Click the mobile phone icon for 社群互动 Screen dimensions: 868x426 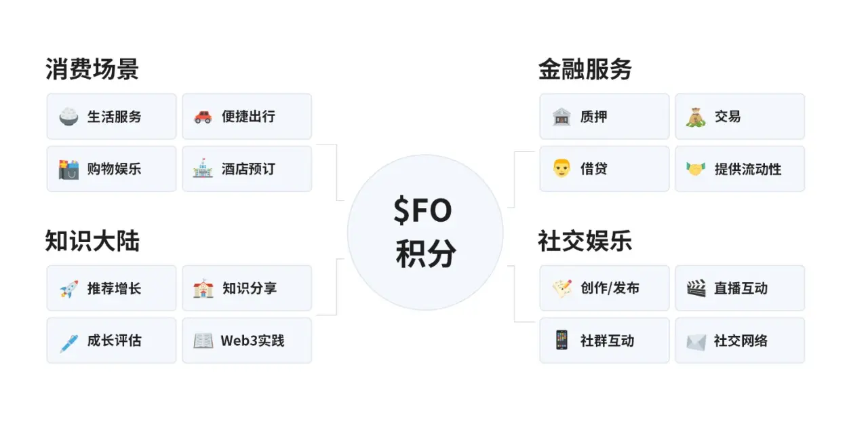pyautogui.click(x=561, y=341)
